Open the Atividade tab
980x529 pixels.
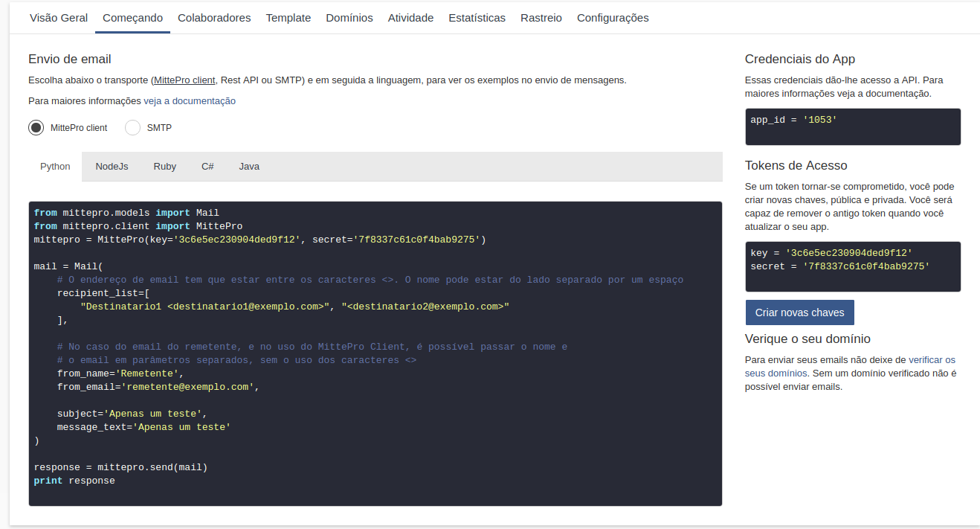410,18
